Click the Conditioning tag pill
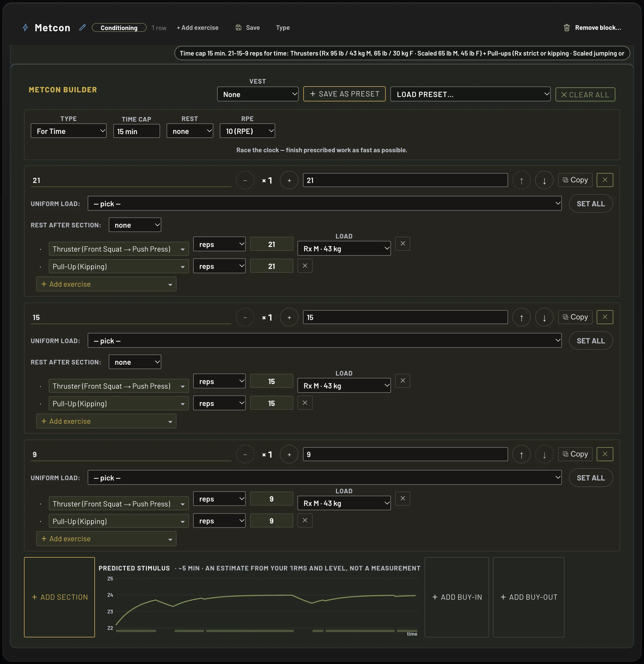644x664 pixels. pos(119,28)
